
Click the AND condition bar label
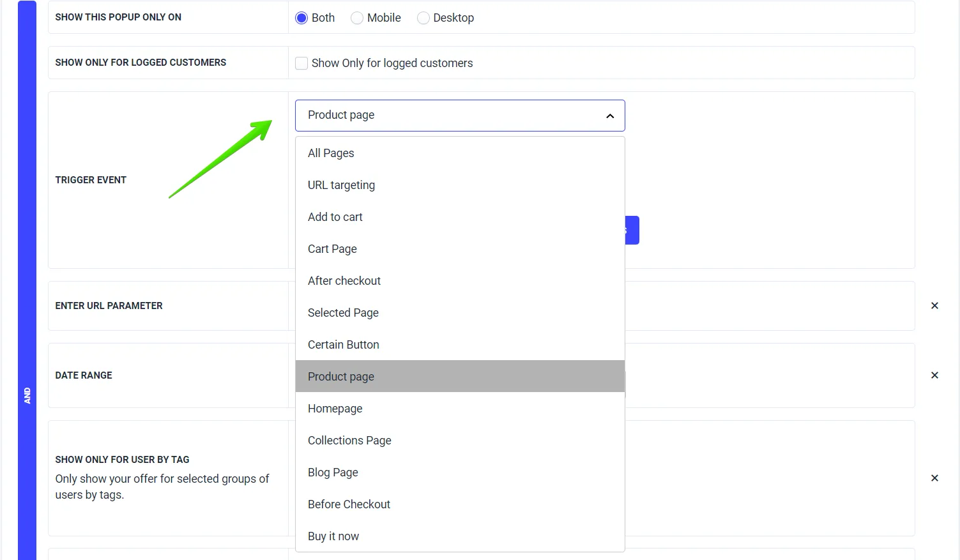coord(27,396)
